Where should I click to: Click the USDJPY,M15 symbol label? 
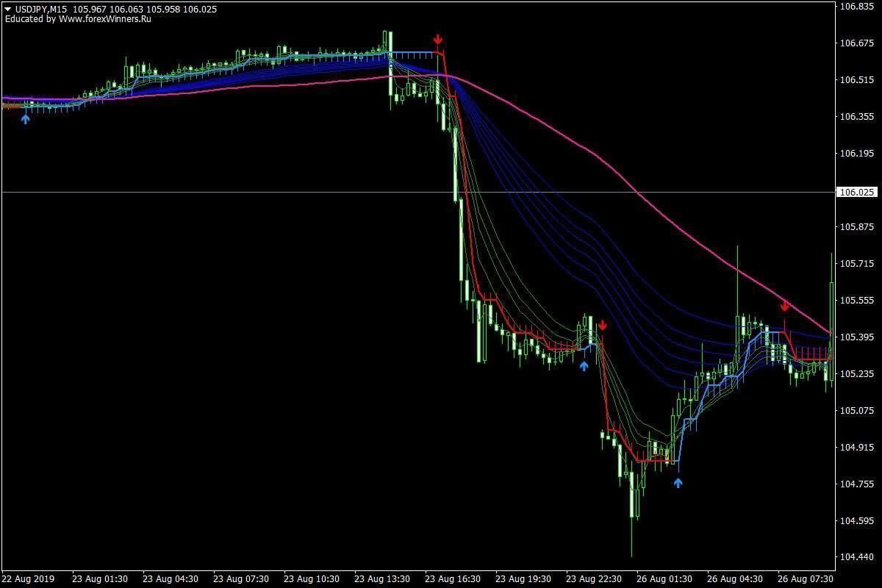(40, 9)
